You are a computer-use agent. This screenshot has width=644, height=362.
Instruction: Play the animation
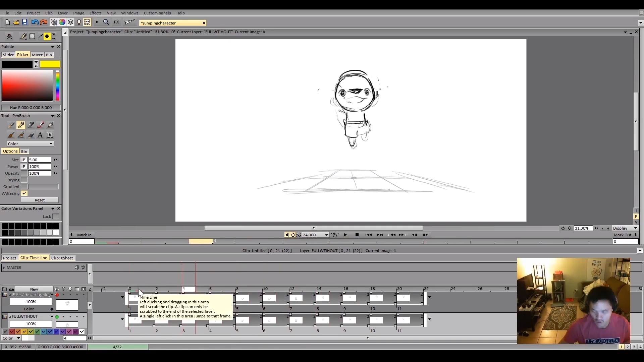tap(345, 235)
